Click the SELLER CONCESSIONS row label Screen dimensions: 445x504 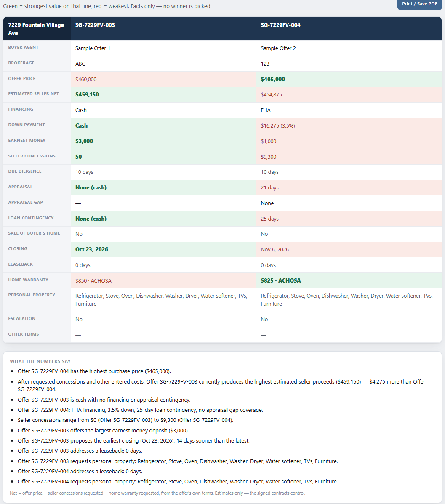(32, 156)
